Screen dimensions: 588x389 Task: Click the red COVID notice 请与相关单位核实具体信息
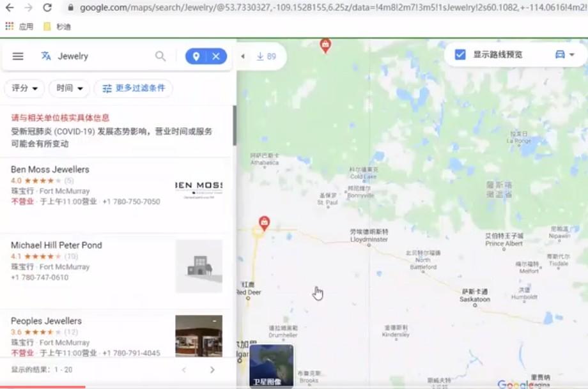coord(60,118)
